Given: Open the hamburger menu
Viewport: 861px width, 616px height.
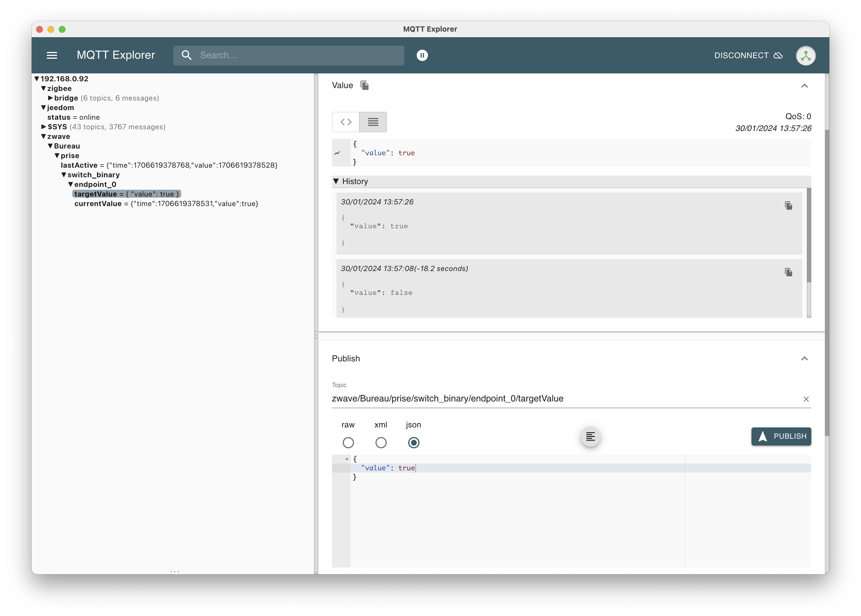Looking at the screenshot, I should tap(52, 55).
